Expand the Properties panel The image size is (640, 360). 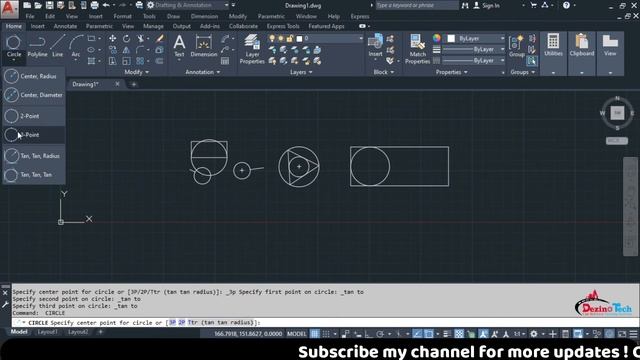pyautogui.click(x=451, y=72)
